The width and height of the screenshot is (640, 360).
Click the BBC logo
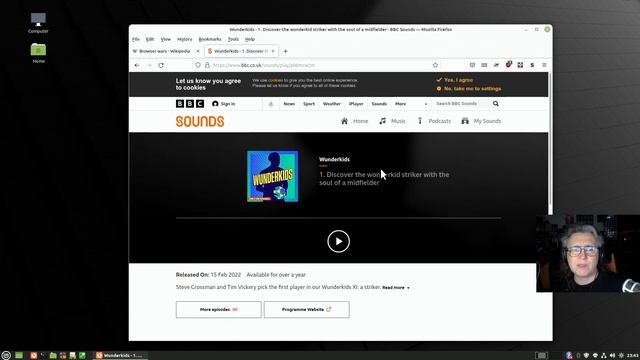(190, 104)
